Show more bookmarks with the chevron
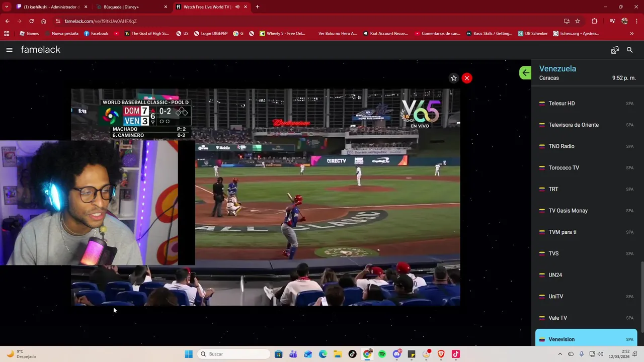Viewport: 644px width, 362px height. point(632,34)
